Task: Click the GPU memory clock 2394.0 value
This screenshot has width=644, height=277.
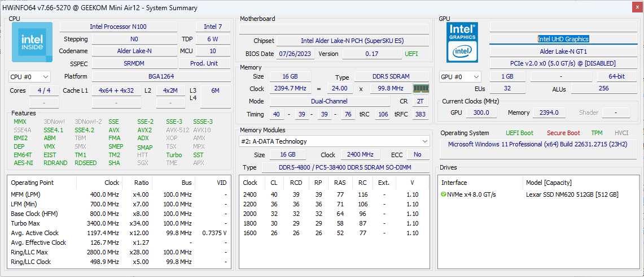Action: (549, 112)
